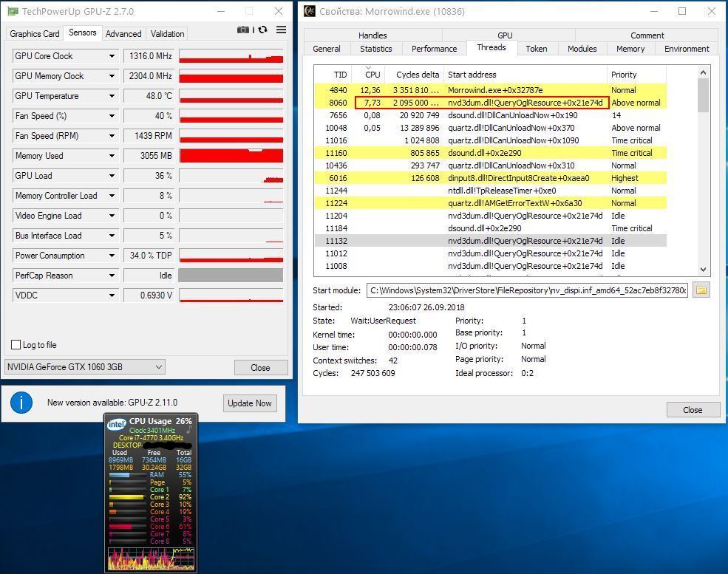Open the GPU tab in Morrowind properties
Image resolution: width=728 pixels, height=574 pixels.
[505, 35]
